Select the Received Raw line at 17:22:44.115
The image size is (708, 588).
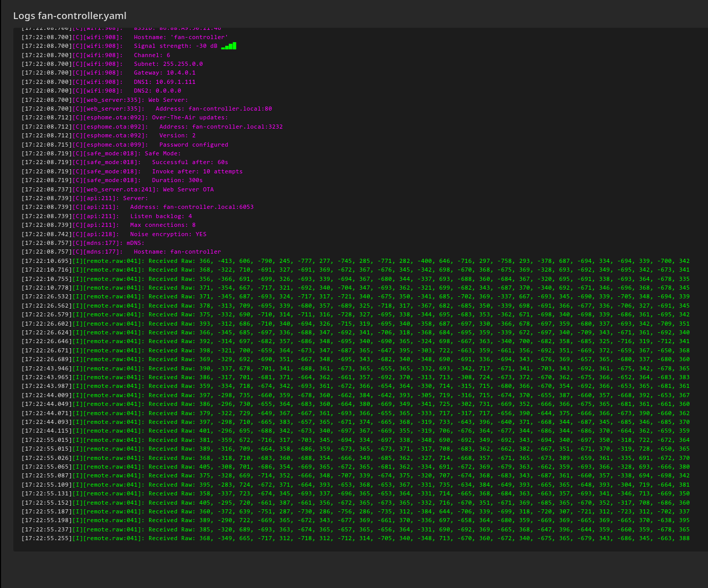[356, 431]
